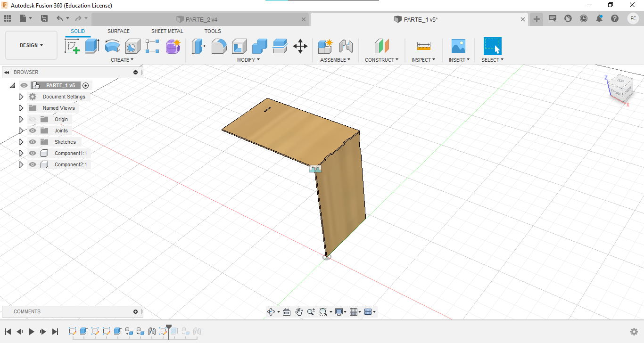Select the Offset Plane construct tool
Screen dimensions: 644x343
382,46
